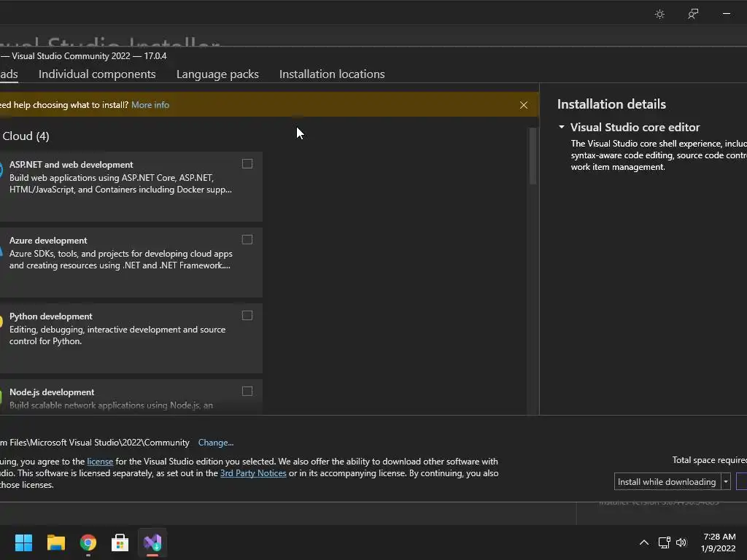The width and height of the screenshot is (747, 560).
Task: Check Azure development workload
Action: (x=247, y=239)
